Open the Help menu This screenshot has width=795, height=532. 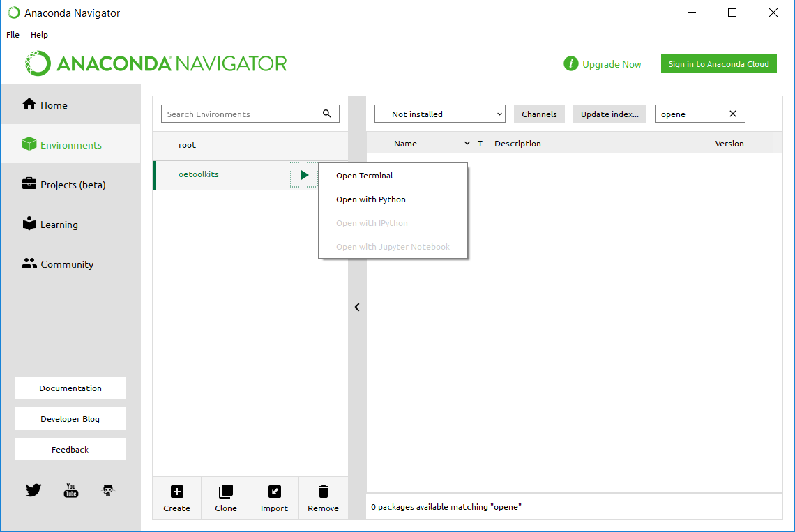click(39, 34)
